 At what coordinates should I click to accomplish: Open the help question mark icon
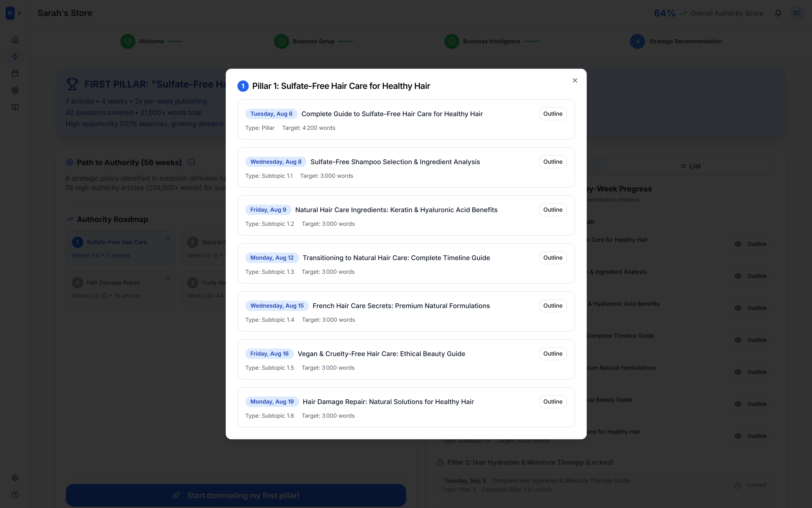pyautogui.click(x=15, y=495)
